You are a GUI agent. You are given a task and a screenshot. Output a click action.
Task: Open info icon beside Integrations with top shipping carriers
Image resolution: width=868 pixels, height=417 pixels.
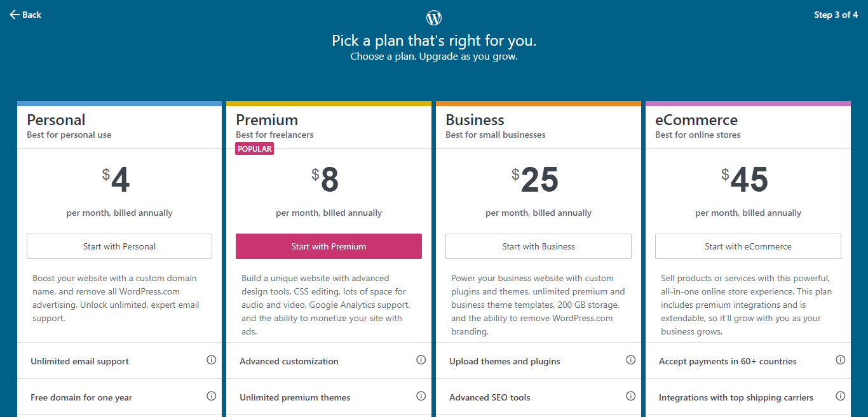840,395
